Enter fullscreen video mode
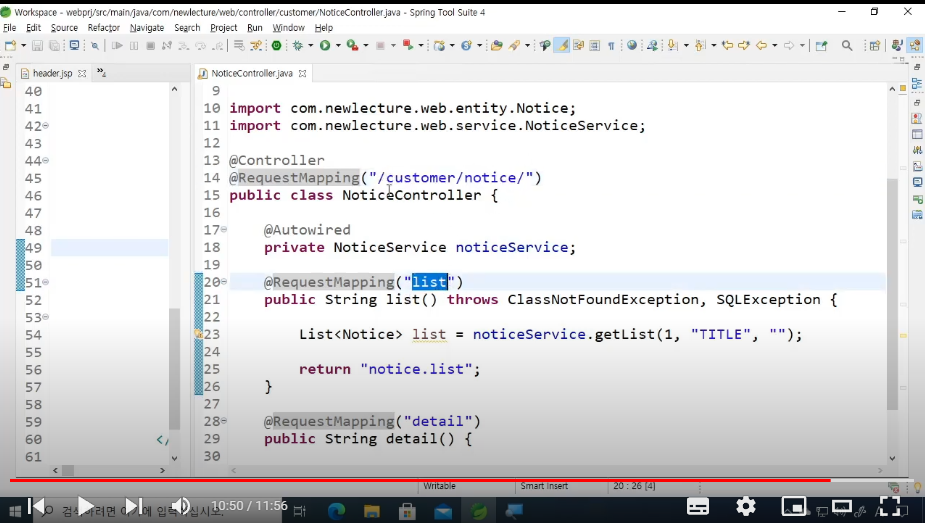This screenshot has width=925, height=523. (x=890, y=506)
